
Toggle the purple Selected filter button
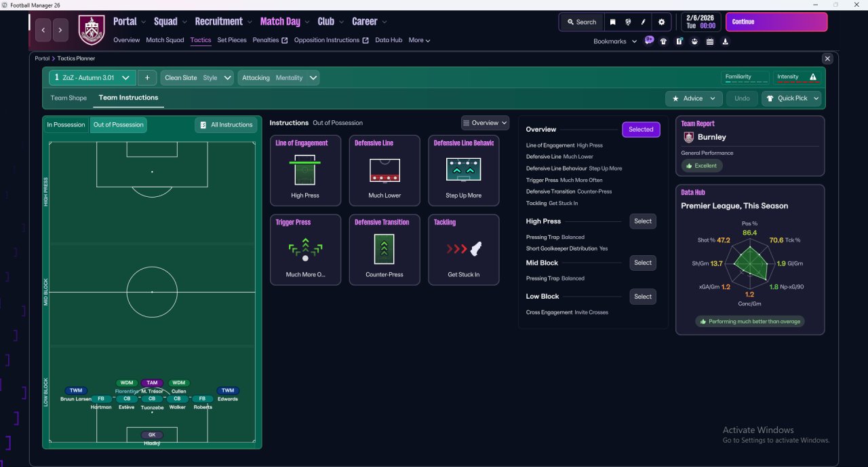coord(641,130)
